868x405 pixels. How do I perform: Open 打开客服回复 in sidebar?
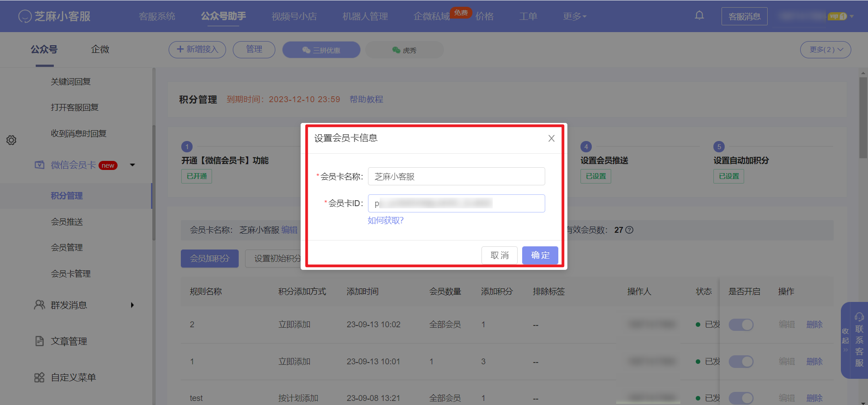tap(75, 108)
